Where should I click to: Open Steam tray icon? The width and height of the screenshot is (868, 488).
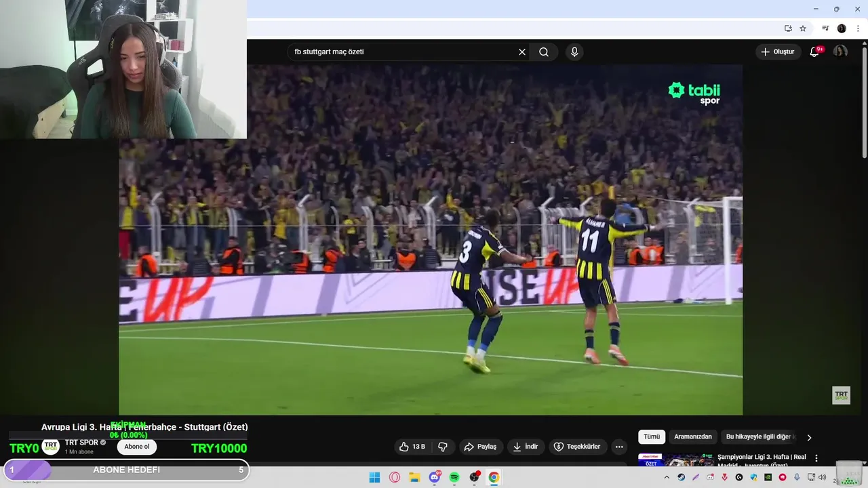(x=682, y=477)
